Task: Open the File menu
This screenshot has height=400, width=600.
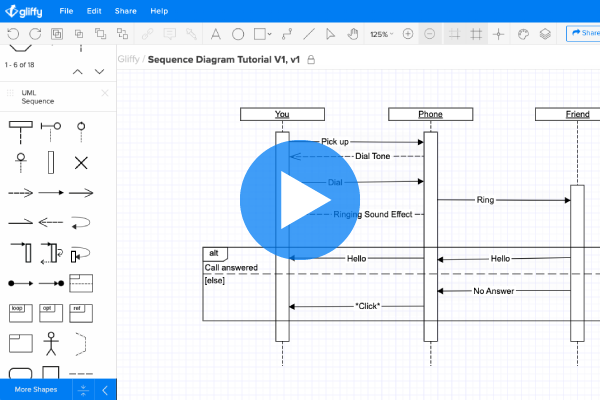Action: (x=65, y=10)
